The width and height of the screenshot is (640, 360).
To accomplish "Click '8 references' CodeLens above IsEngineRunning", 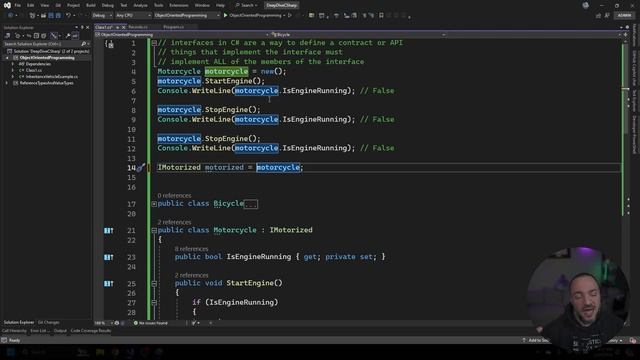I will coord(191,249).
